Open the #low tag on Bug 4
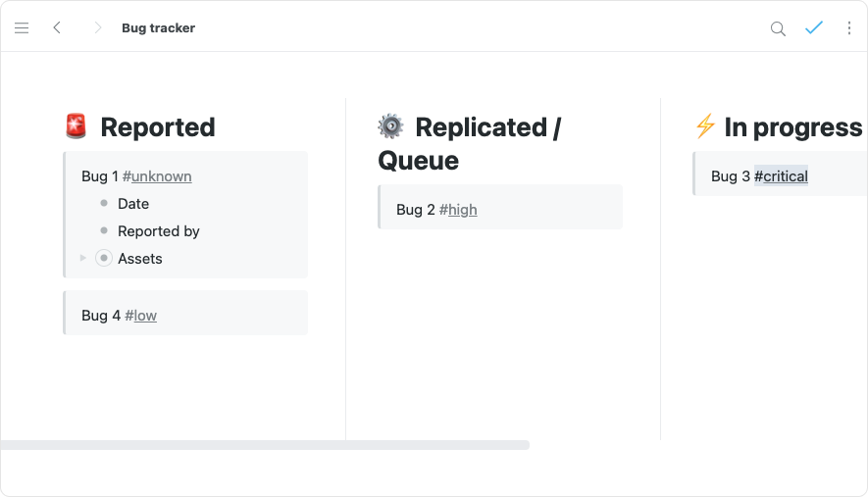Viewport: 868px width, 497px height. [140, 316]
